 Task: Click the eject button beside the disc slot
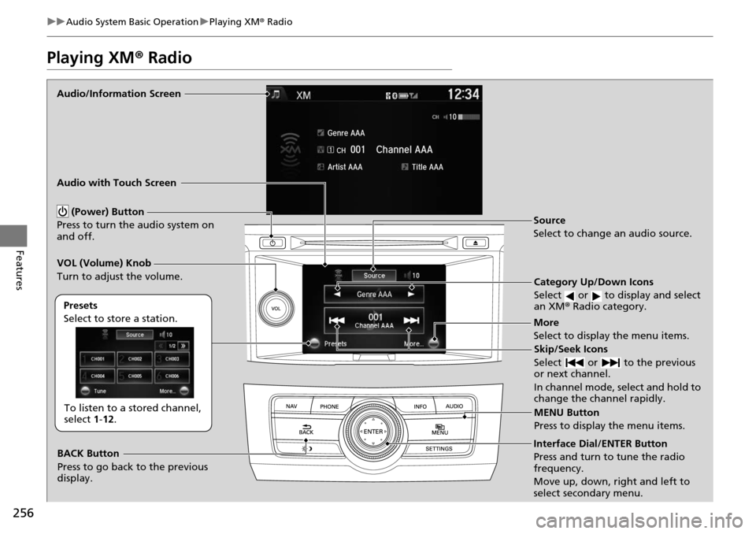click(476, 243)
